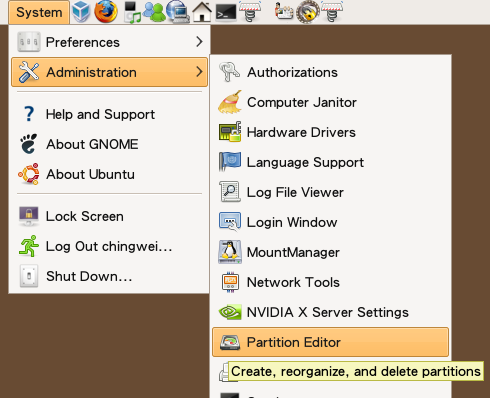
Task: Click the spring launcher icon beside the Terminal icon
Action: click(x=250, y=12)
